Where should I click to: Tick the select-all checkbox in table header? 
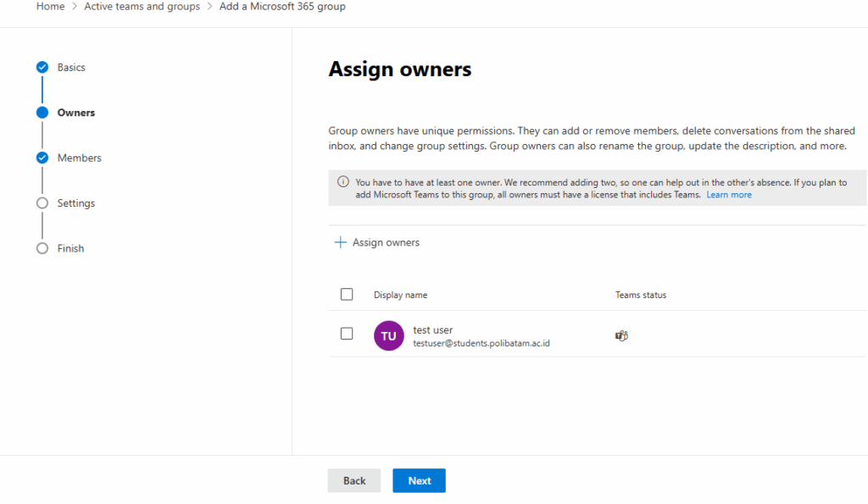click(x=347, y=295)
